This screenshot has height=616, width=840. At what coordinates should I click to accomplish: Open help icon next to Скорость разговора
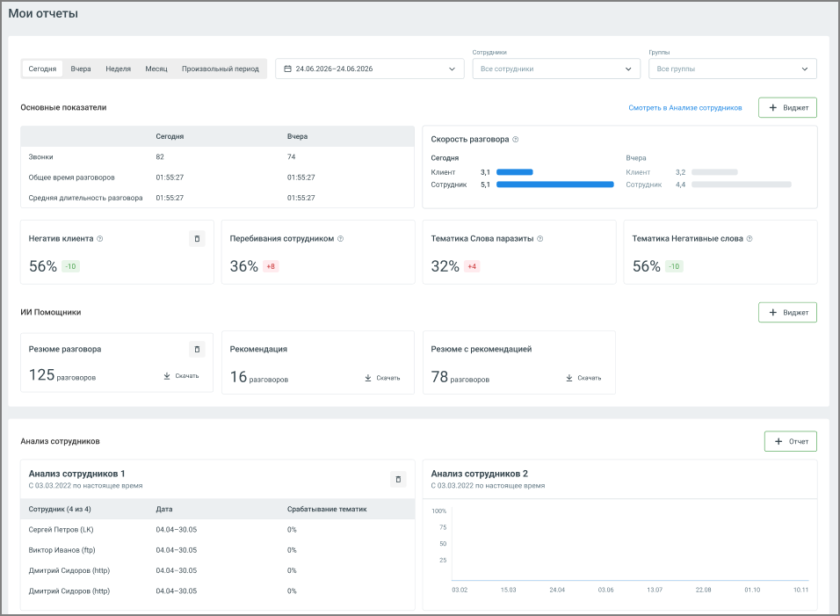516,139
